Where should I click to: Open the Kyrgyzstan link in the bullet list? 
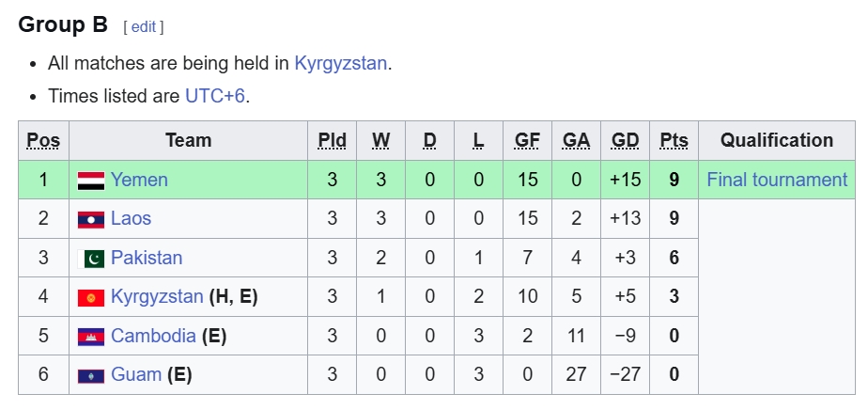[x=341, y=64]
